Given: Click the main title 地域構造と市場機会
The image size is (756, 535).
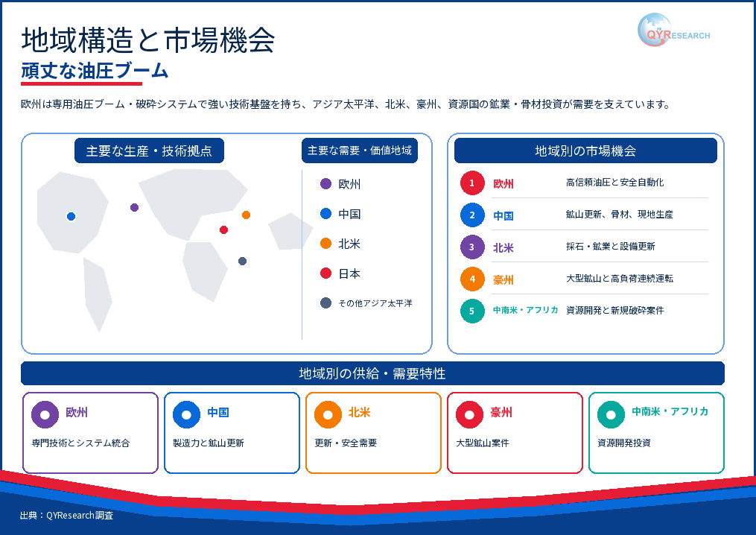Looking at the screenshot, I should click(148, 40).
